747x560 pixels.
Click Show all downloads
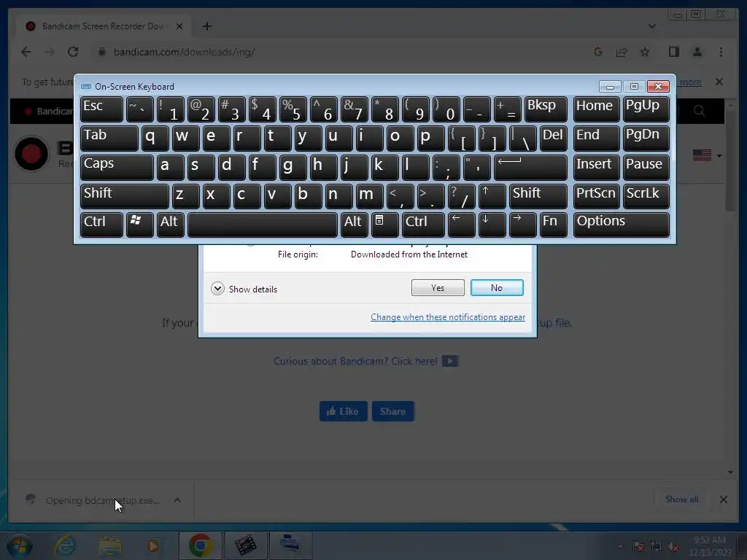(682, 499)
